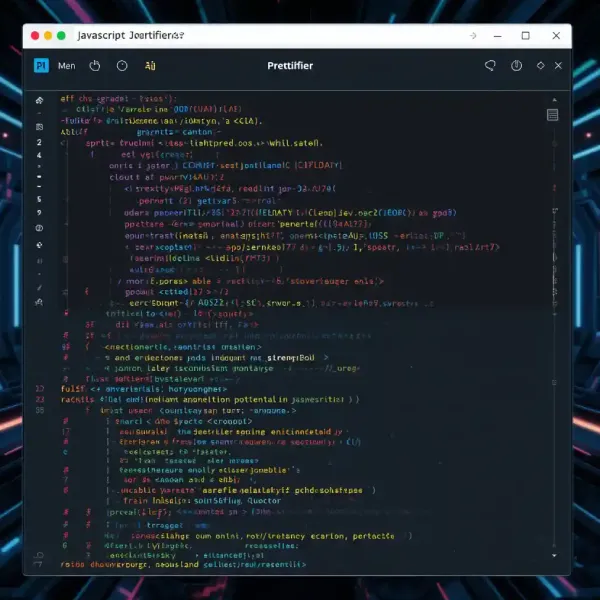Click the code line starting with fulsf
The image size is (600, 600).
coord(144,389)
